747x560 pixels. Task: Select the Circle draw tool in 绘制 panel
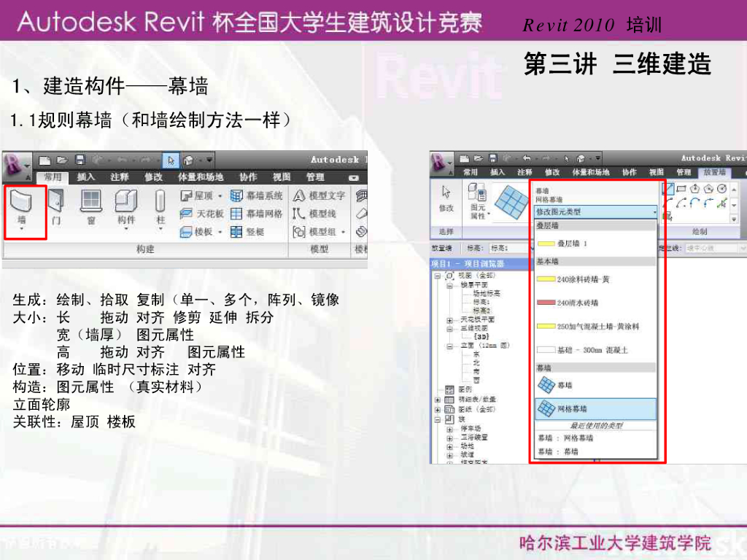[x=722, y=189]
